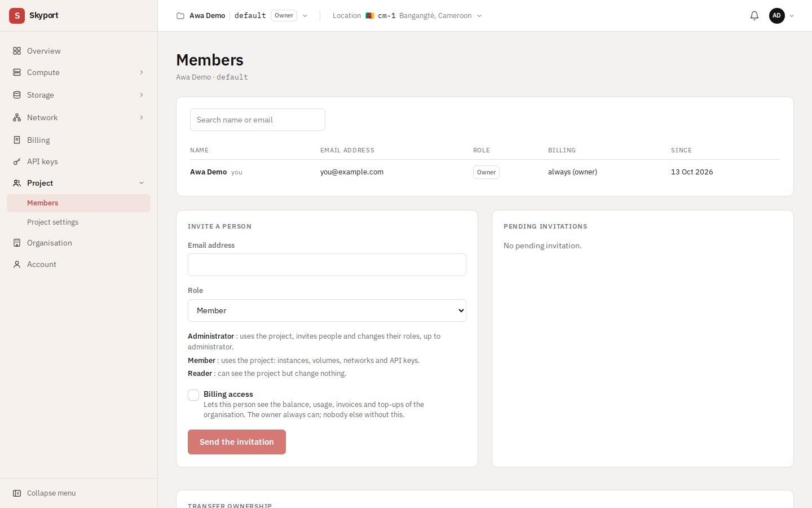This screenshot has width=812, height=508.
Task: Open notifications bell
Action: coord(754,16)
